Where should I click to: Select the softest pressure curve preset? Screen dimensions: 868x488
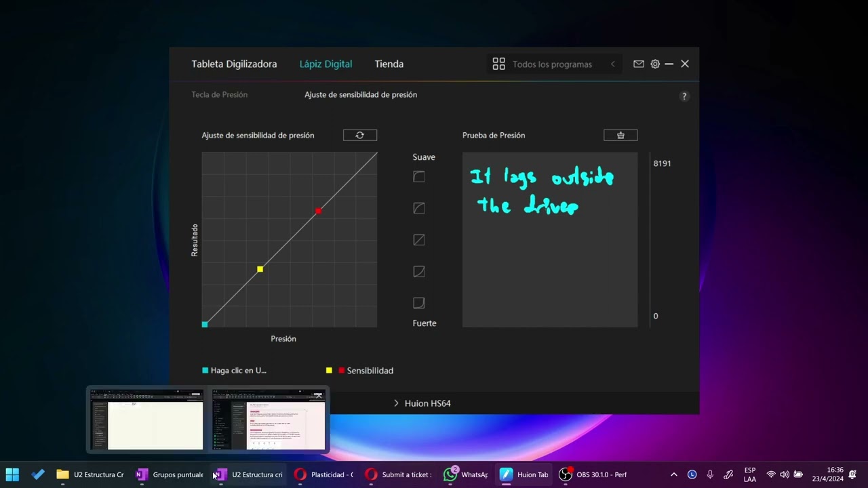[x=419, y=176]
